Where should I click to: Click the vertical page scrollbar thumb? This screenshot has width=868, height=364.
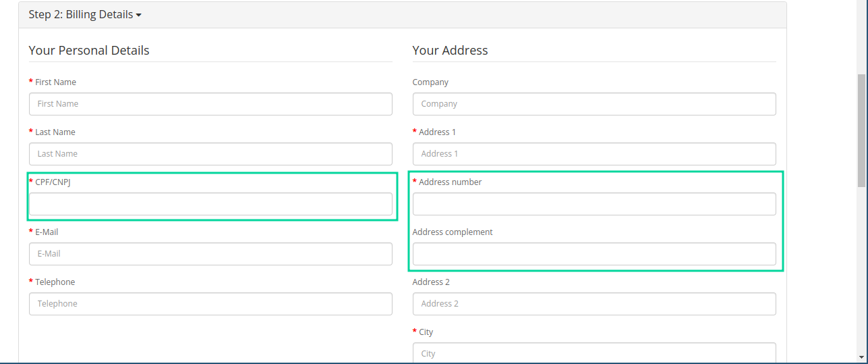pyautogui.click(x=861, y=130)
